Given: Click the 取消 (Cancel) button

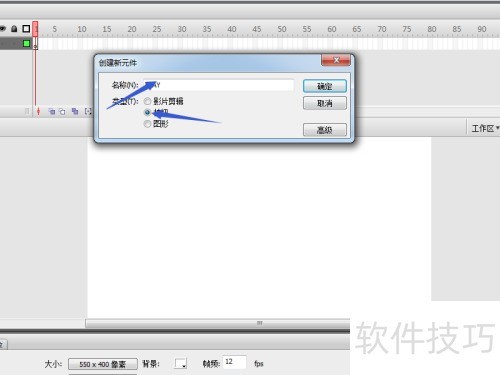Looking at the screenshot, I should [x=325, y=103].
